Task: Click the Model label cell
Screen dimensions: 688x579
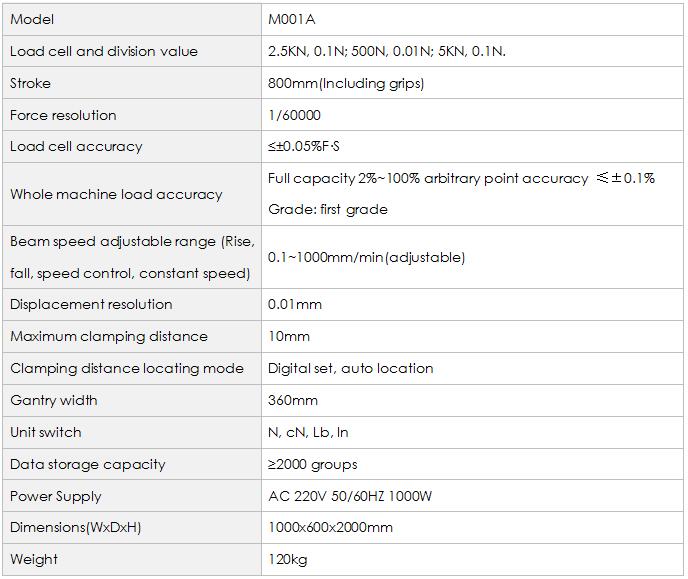Action: point(132,19)
